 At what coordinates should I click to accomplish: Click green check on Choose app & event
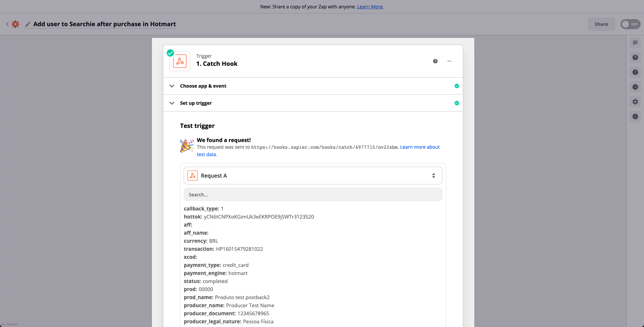click(457, 86)
